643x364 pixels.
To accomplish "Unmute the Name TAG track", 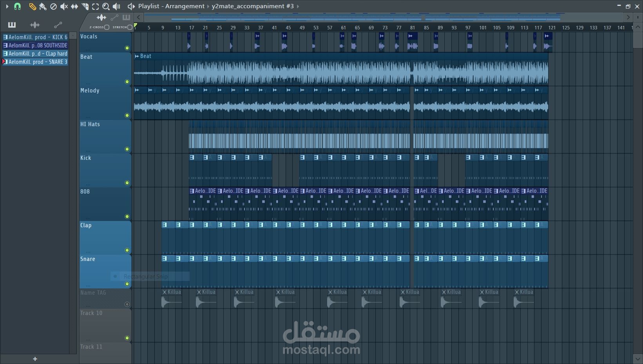I will [127, 304].
